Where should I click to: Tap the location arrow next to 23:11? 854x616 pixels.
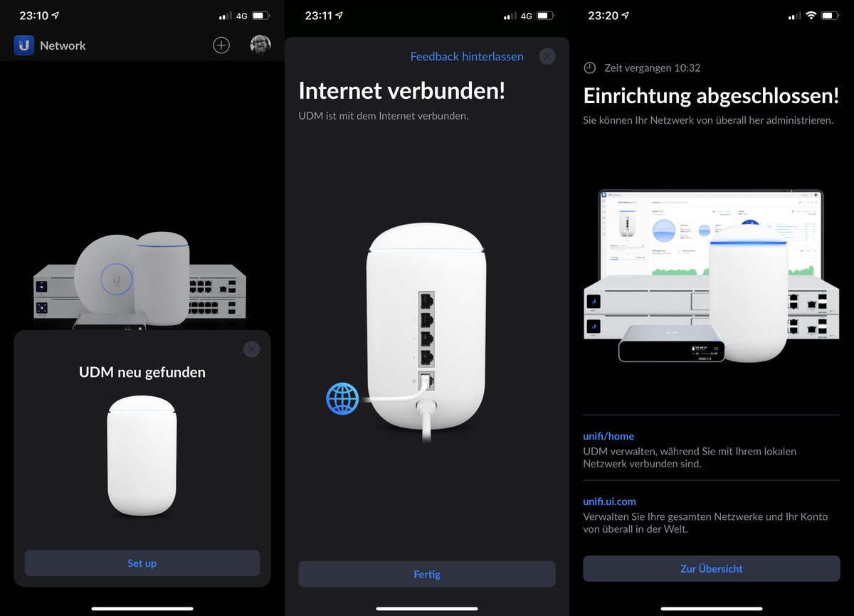click(339, 16)
